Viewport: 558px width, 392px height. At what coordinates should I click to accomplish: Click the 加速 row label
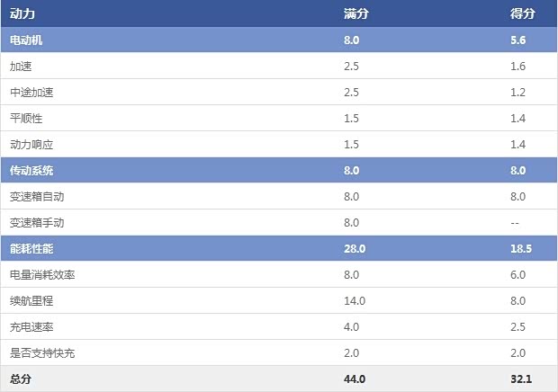click(22, 67)
